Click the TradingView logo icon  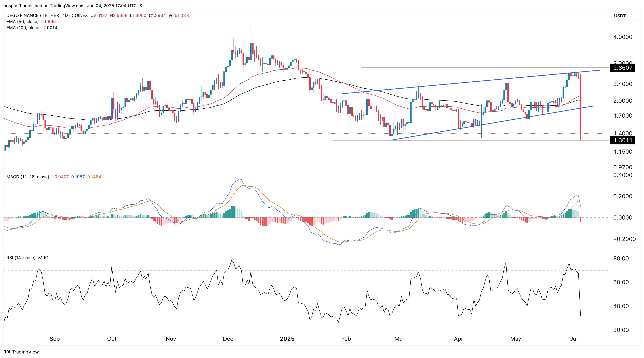[x=7, y=352]
